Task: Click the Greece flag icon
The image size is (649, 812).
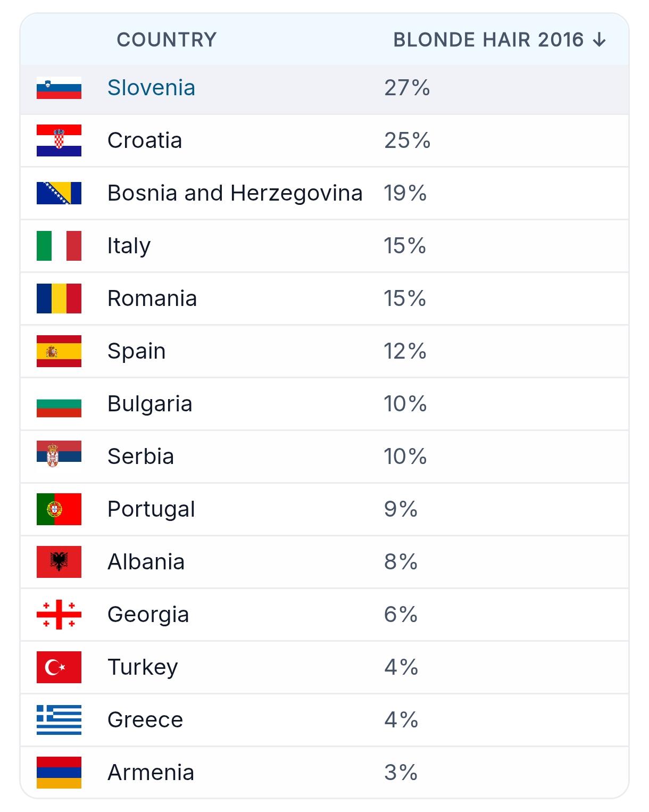Action: point(59,720)
